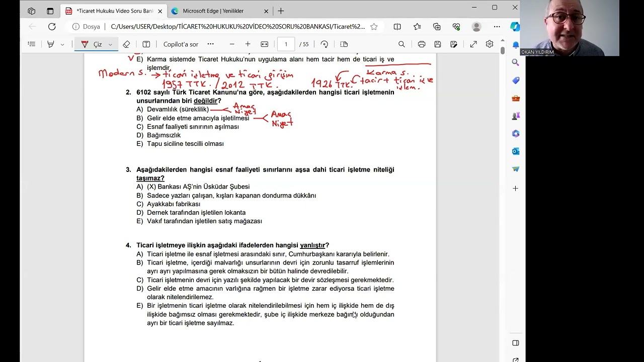Refresh the page
This screenshot has width=644, height=362.
pyautogui.click(x=52, y=27)
